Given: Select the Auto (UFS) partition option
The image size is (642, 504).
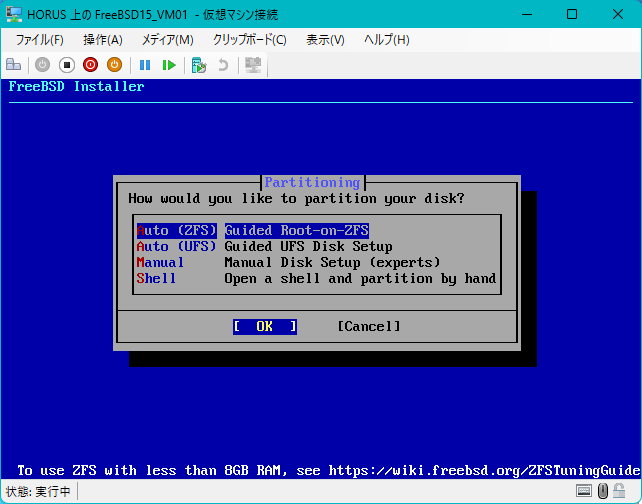Looking at the screenshot, I should click(264, 246).
